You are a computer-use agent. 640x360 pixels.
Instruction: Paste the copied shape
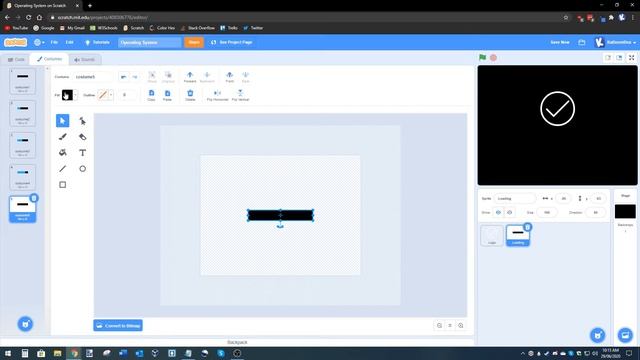(x=167, y=95)
